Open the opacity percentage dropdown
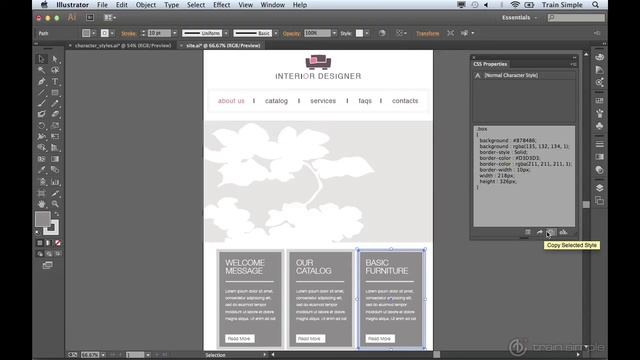This screenshot has width=640, height=360. click(x=334, y=33)
